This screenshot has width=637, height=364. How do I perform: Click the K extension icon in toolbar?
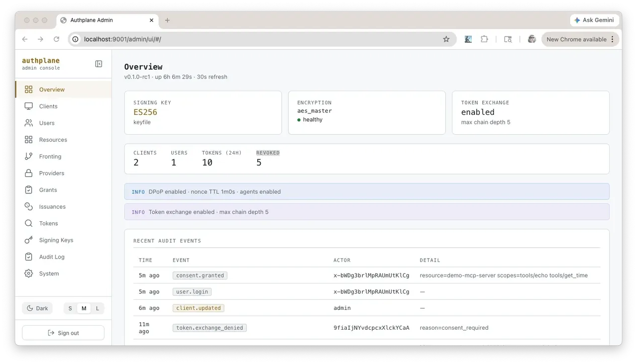click(x=468, y=39)
